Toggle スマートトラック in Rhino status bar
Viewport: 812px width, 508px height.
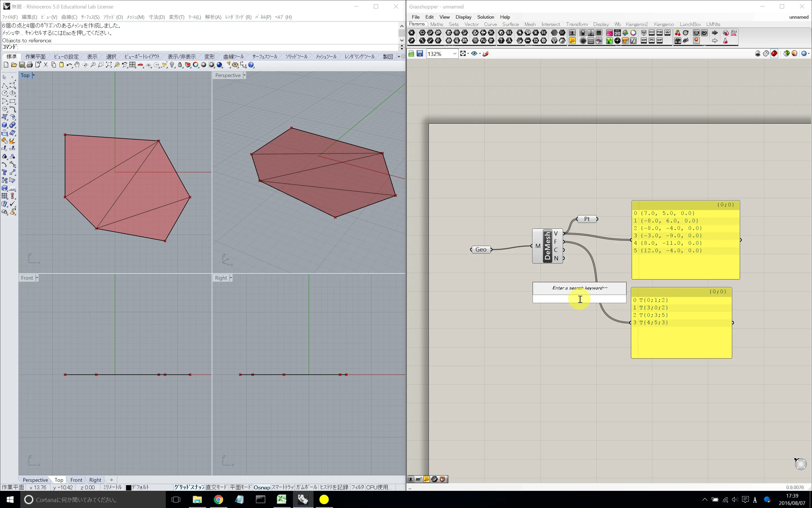click(x=283, y=487)
